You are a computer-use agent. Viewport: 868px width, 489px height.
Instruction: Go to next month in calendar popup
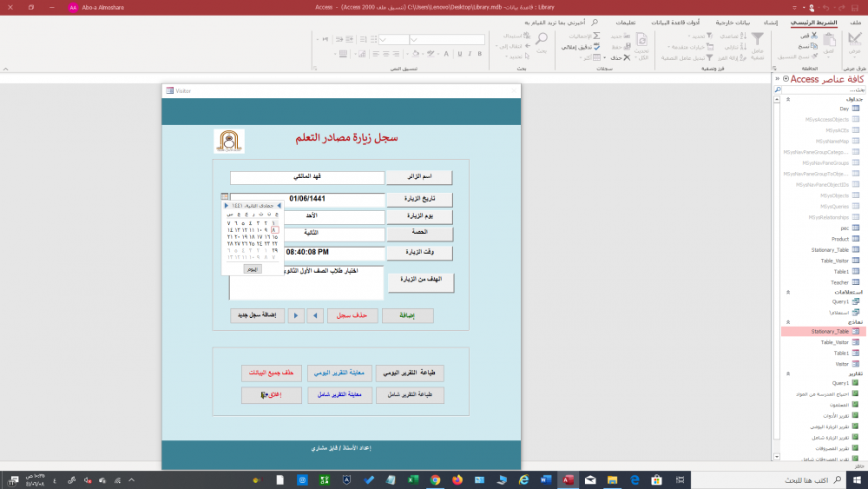click(226, 206)
